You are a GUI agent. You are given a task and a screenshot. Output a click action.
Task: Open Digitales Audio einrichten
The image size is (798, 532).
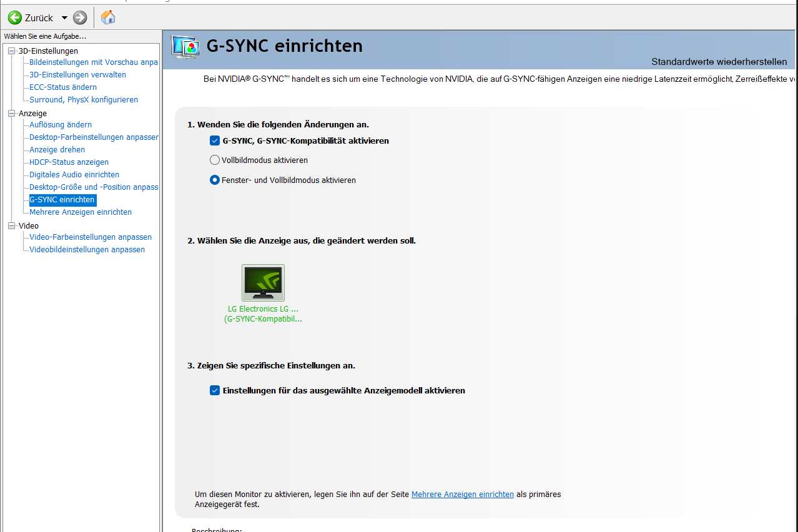pos(74,175)
